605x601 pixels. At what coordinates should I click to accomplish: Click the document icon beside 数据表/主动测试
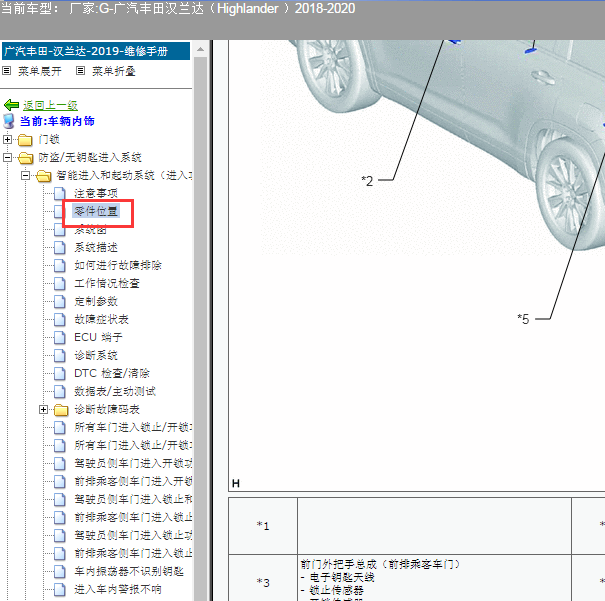(59, 391)
